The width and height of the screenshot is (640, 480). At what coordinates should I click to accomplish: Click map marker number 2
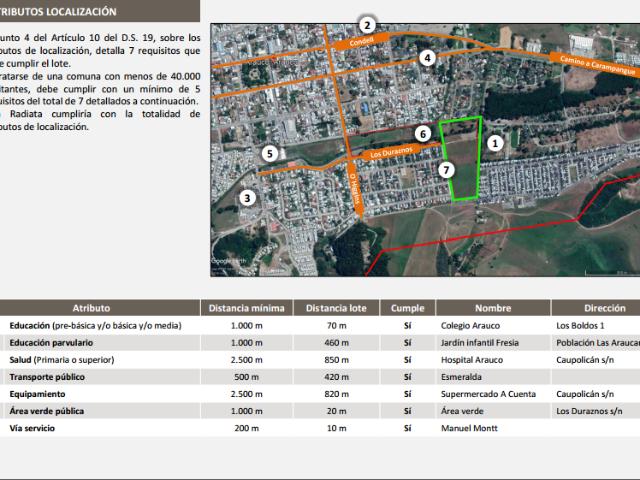tap(368, 25)
